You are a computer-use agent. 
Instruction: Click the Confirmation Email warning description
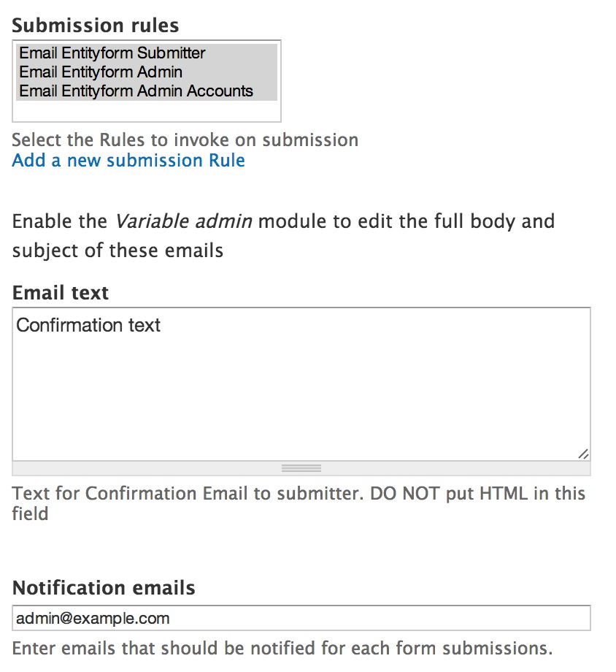click(298, 494)
